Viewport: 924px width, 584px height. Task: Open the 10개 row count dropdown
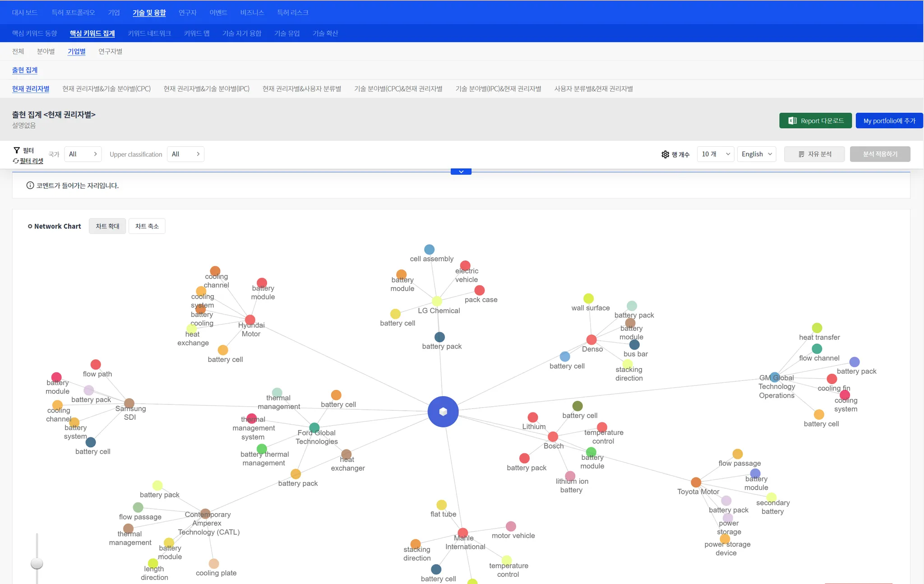pyautogui.click(x=715, y=154)
